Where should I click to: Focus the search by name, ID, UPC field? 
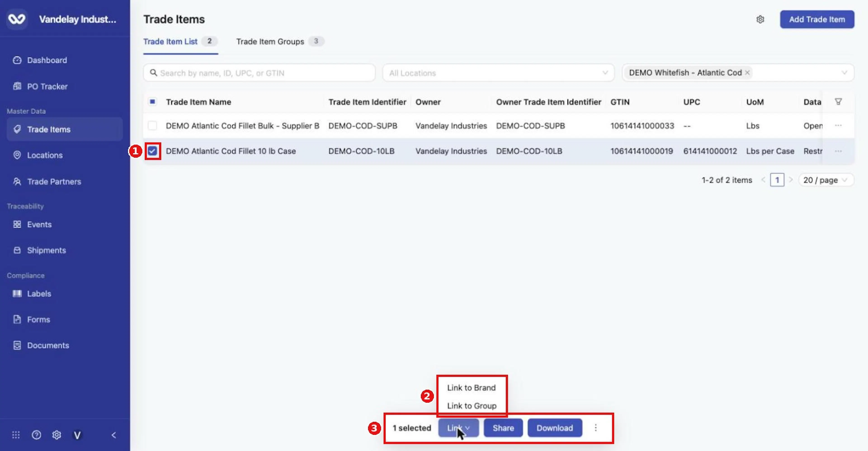pos(259,73)
